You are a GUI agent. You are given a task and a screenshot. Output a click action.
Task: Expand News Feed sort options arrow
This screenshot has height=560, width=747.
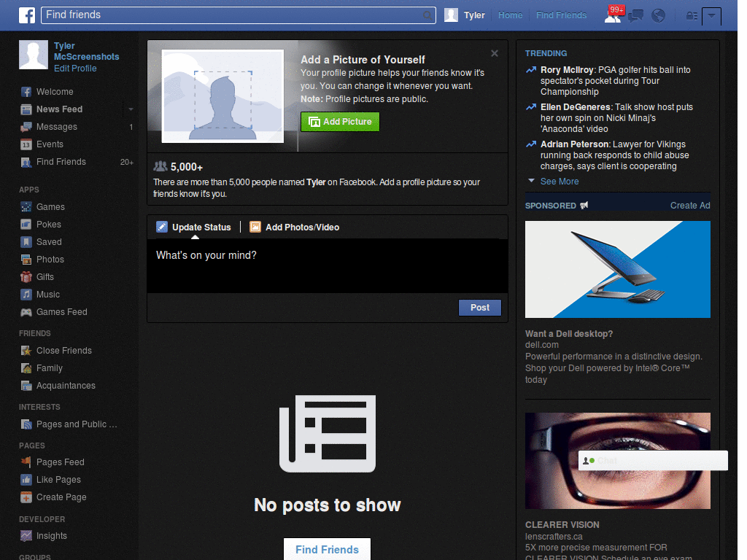pyautogui.click(x=131, y=109)
